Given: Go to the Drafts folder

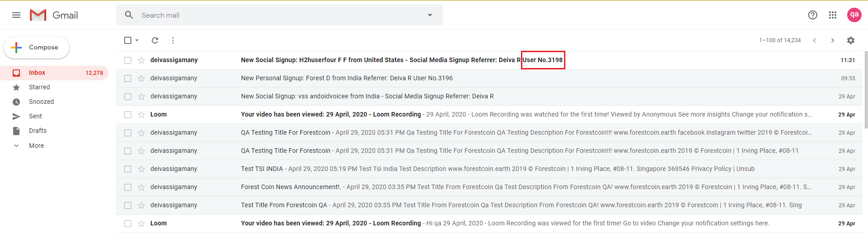Looking at the screenshot, I should tap(38, 131).
